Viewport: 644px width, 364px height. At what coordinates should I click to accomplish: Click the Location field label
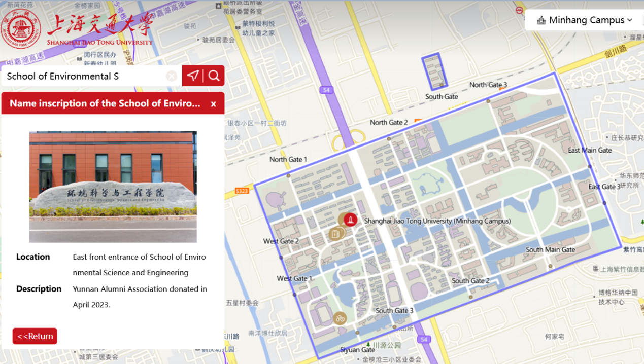click(33, 257)
